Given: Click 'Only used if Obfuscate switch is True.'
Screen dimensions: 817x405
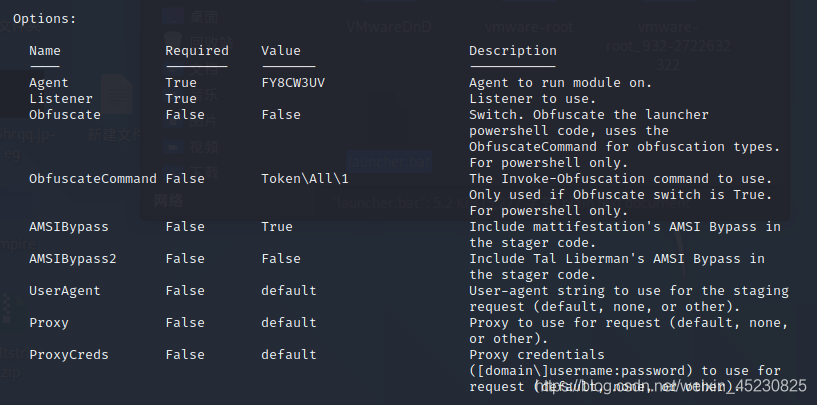Looking at the screenshot, I should click(621, 195).
